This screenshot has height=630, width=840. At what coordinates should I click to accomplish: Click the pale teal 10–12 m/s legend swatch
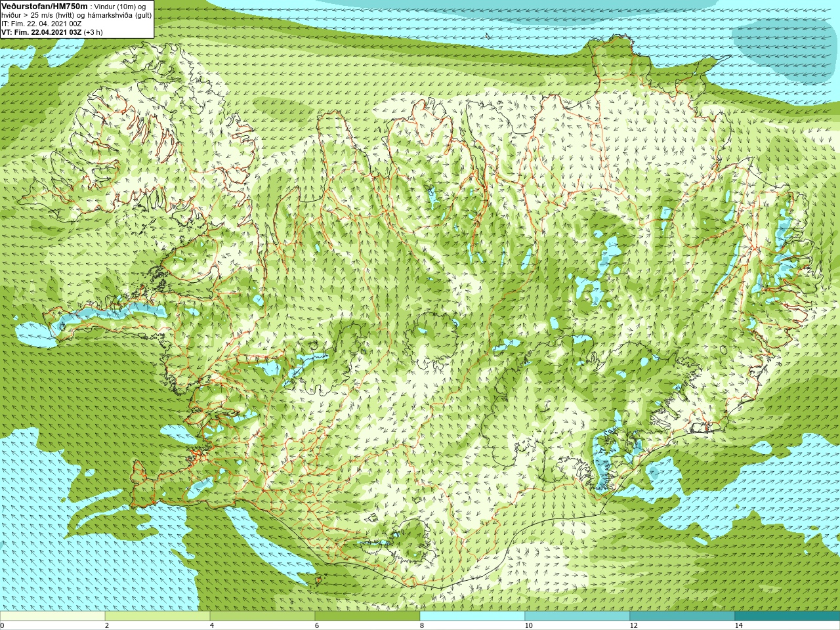[x=577, y=616]
